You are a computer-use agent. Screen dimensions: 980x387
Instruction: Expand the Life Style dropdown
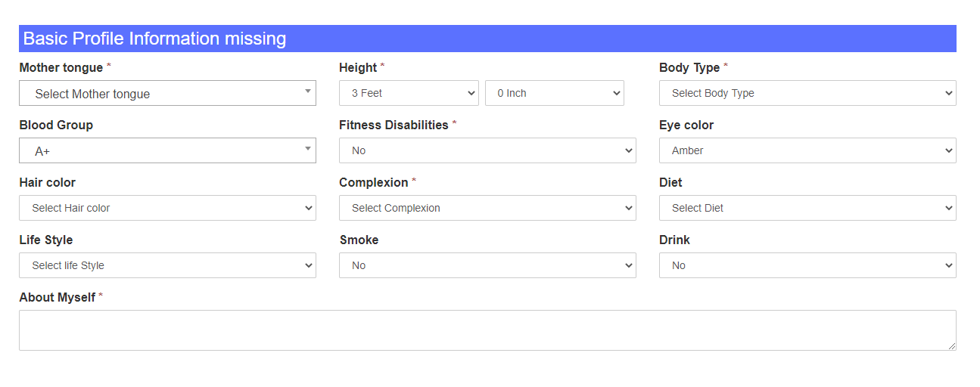[167, 265]
